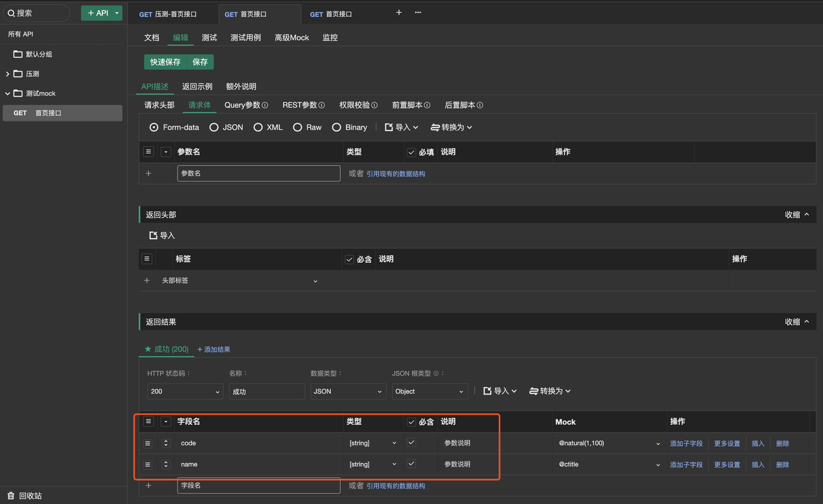Click the 字段名 input field
Image resolution: width=823 pixels, height=504 pixels.
pyautogui.click(x=258, y=485)
